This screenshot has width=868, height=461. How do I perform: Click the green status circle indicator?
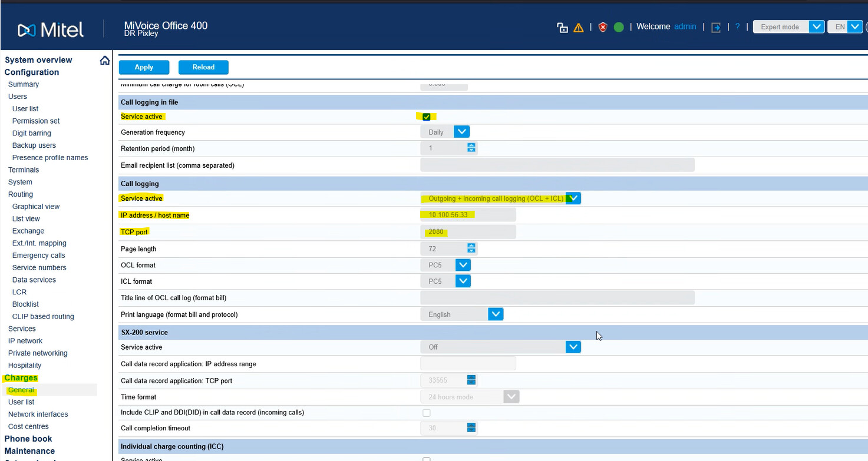619,27
